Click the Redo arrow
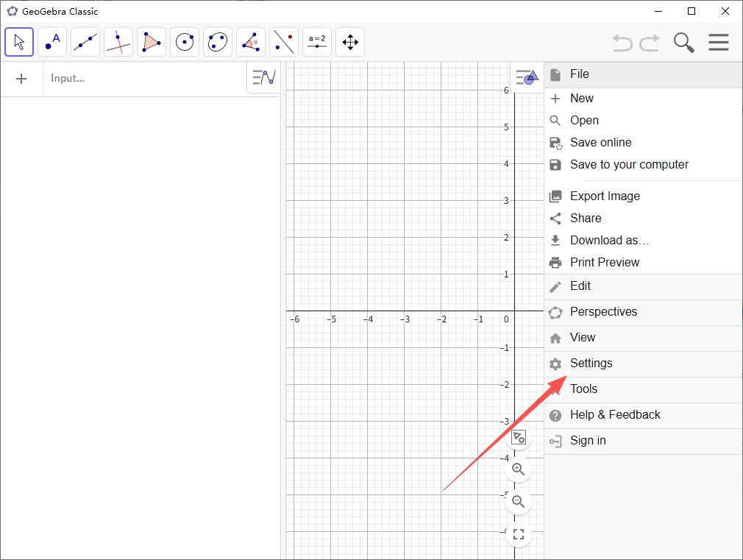This screenshot has width=743, height=560. click(650, 43)
